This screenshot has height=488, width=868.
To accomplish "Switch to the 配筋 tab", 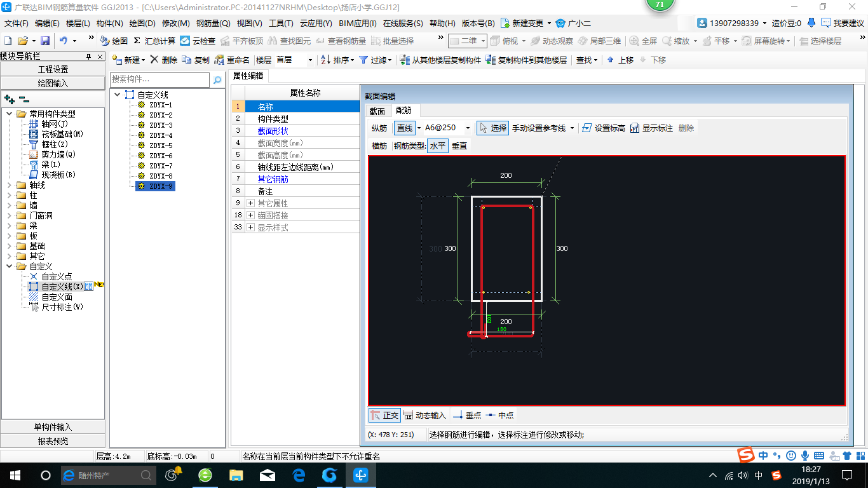I will [x=404, y=111].
